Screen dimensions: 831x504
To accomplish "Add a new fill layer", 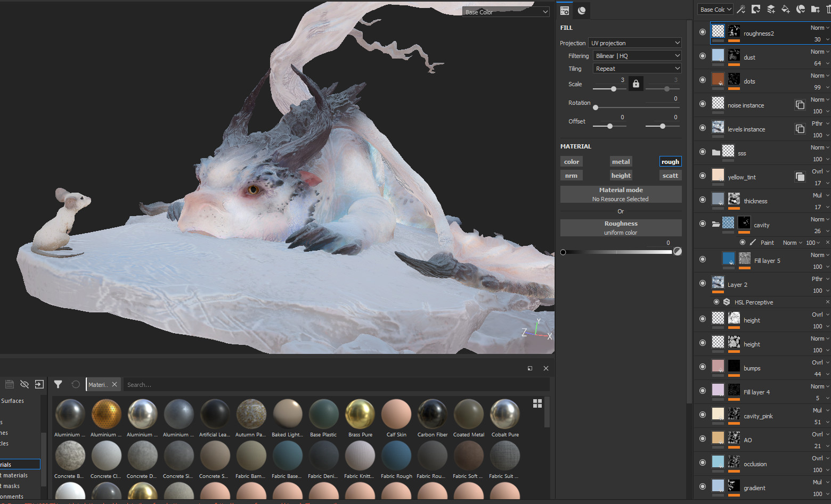I will [786, 9].
